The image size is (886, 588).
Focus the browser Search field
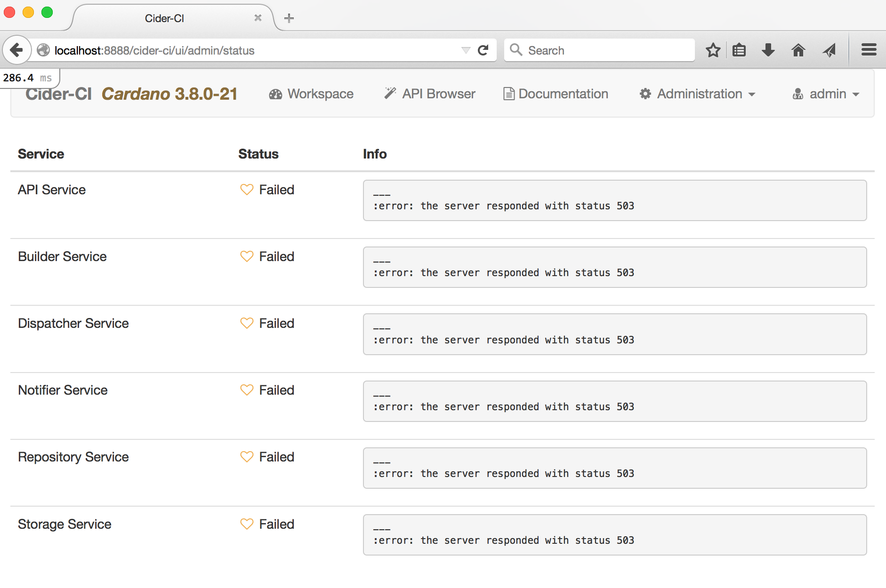coord(599,50)
